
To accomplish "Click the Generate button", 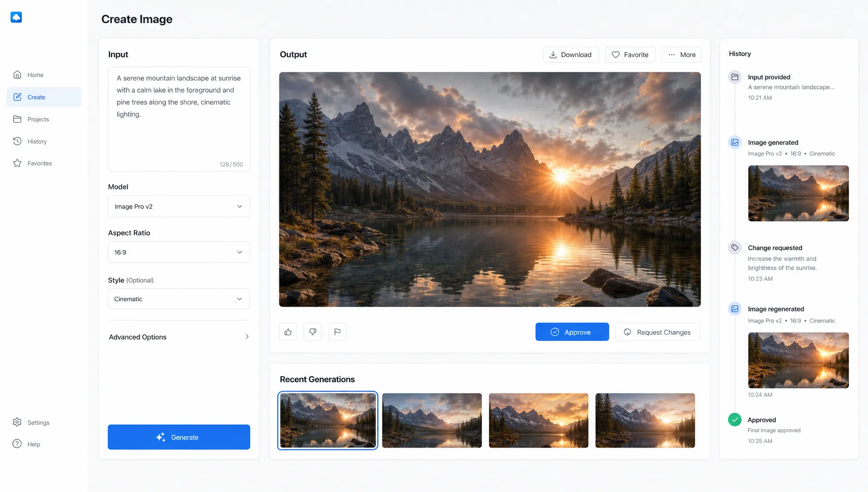I will 179,437.
